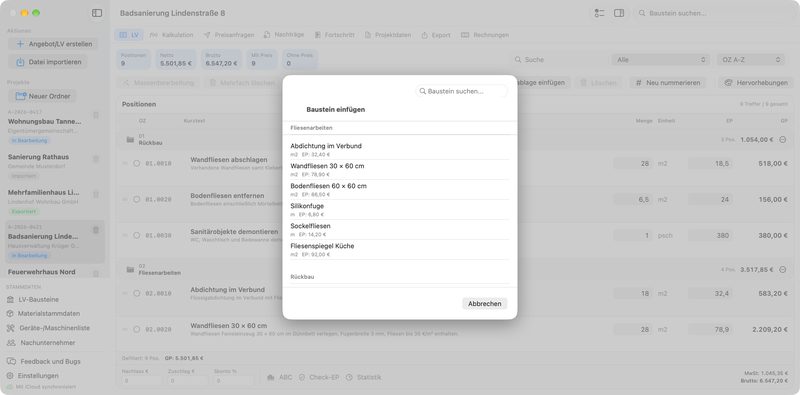Viewport: 800px width, 395px height.
Task: Select Abdichtung im Verbund in dialog list
Action: click(x=399, y=150)
